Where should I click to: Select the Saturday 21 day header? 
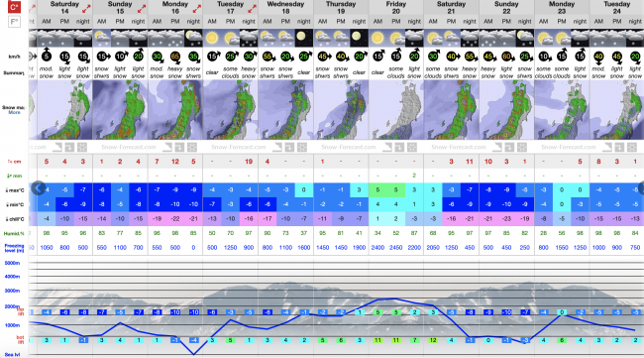[451, 8]
